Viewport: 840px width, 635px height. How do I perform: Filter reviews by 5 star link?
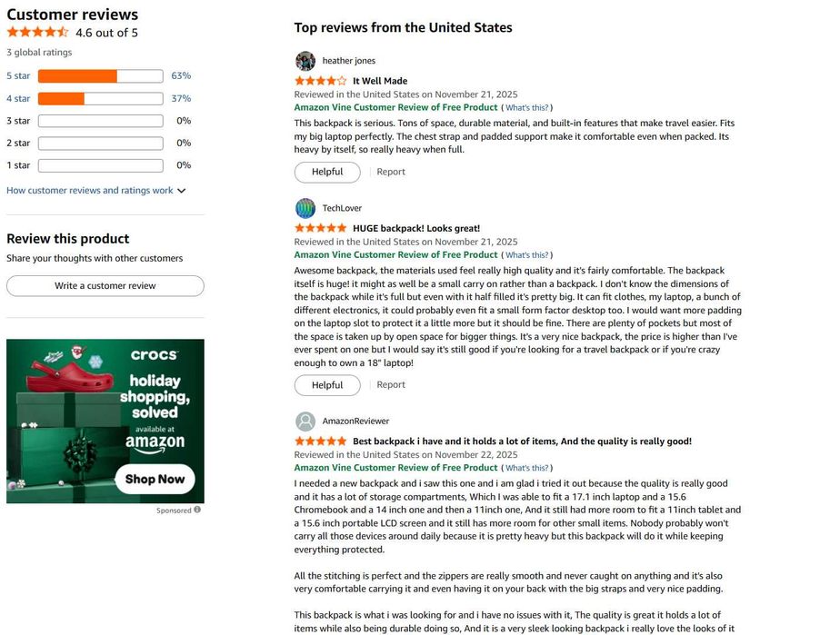point(18,76)
